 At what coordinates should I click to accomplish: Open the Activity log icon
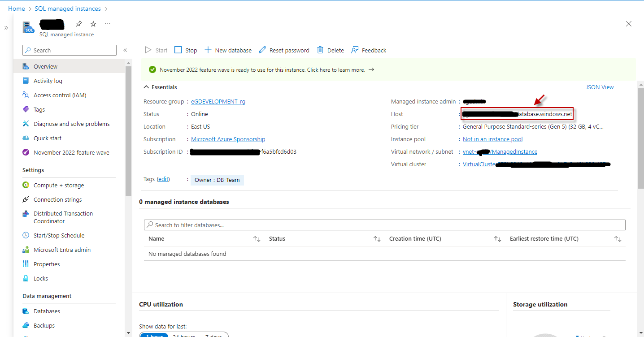tap(26, 81)
